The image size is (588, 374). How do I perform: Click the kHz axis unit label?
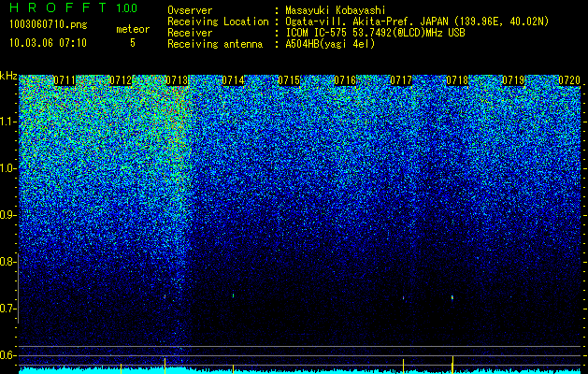click(x=8, y=76)
